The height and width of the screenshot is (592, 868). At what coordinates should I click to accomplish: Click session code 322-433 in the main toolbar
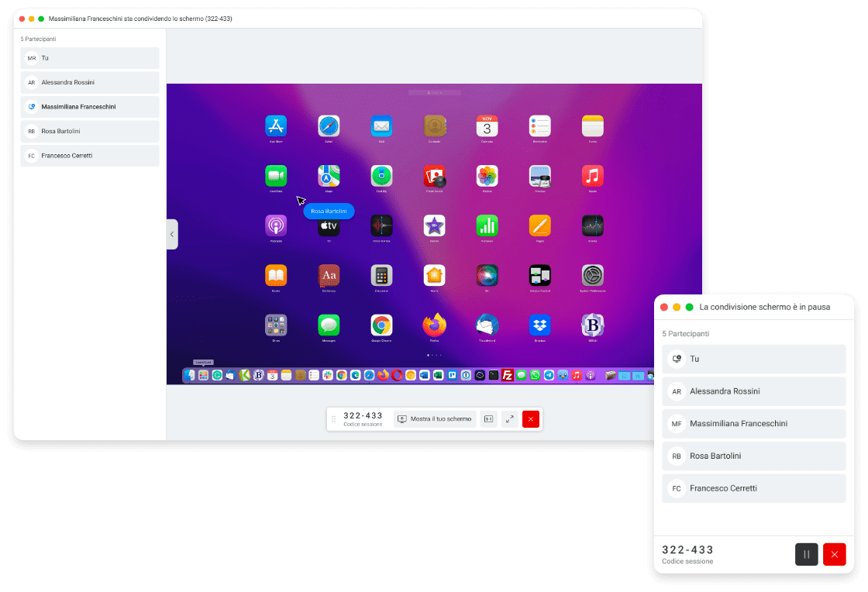[x=363, y=415]
